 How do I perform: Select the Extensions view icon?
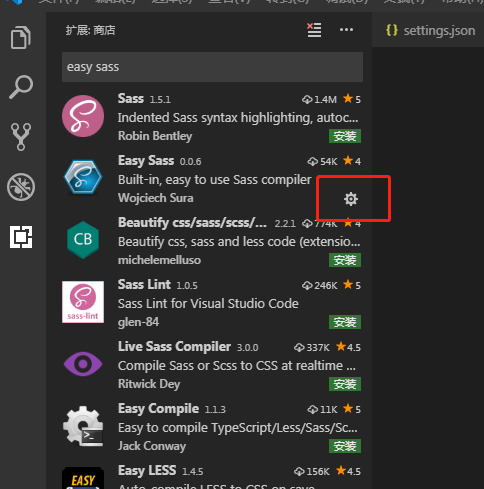pos(21,237)
